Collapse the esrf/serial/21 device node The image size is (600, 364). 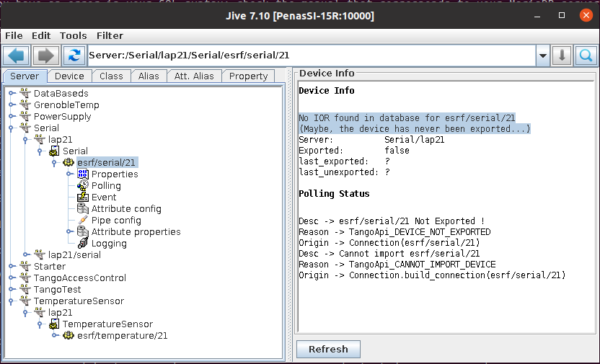[x=54, y=163]
